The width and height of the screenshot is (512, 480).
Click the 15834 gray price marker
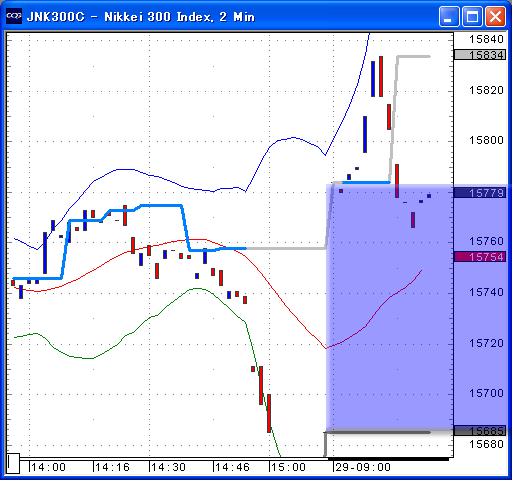(480, 55)
